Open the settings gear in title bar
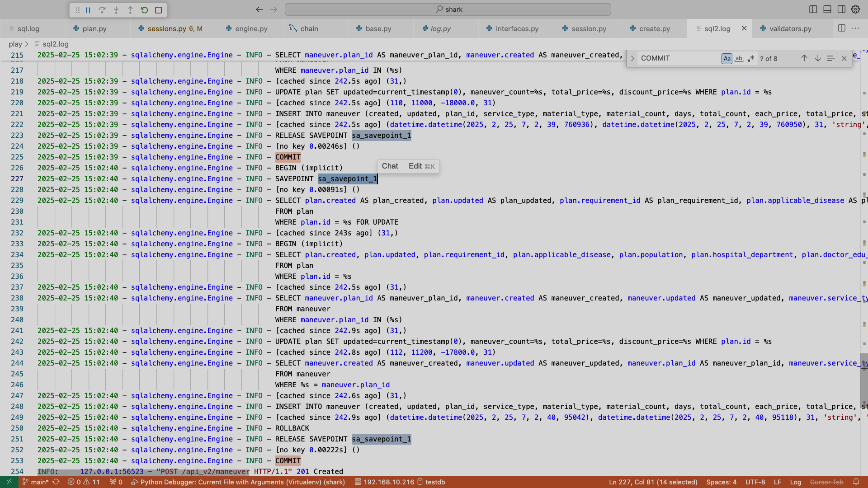868x488 pixels. pyautogui.click(x=855, y=9)
